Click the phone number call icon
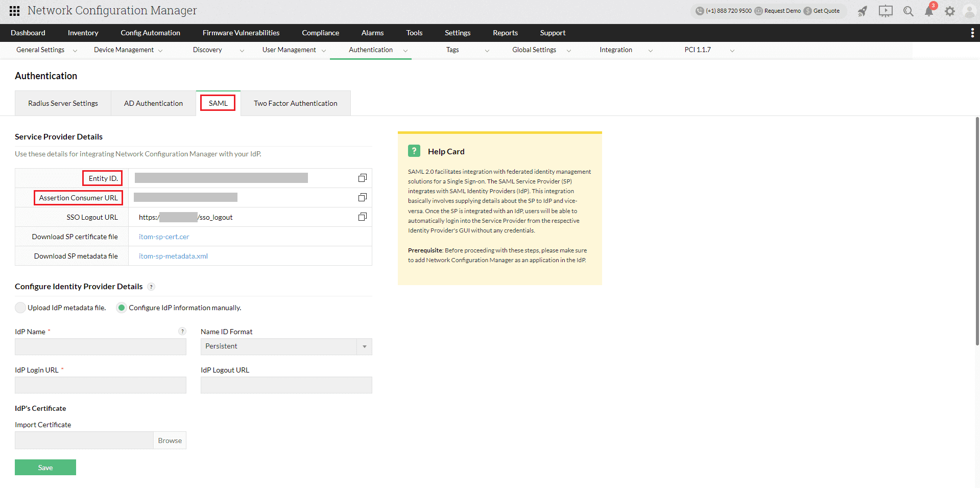The image size is (980, 488). click(x=700, y=11)
